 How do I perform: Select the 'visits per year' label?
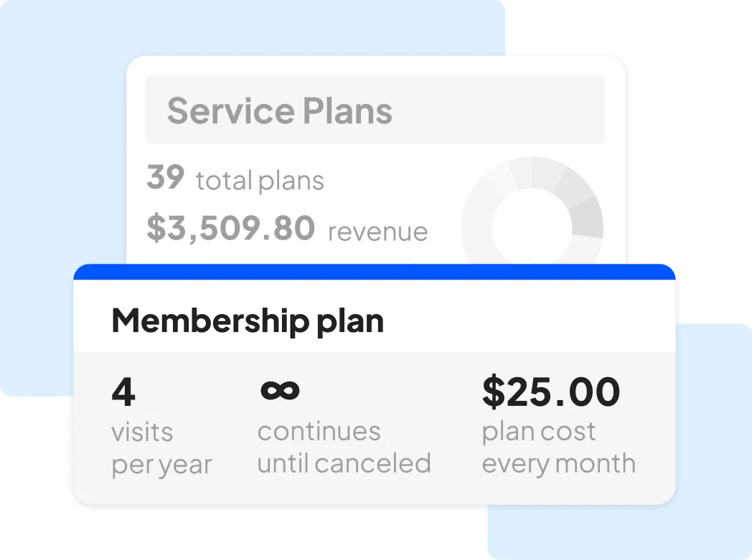point(161,450)
